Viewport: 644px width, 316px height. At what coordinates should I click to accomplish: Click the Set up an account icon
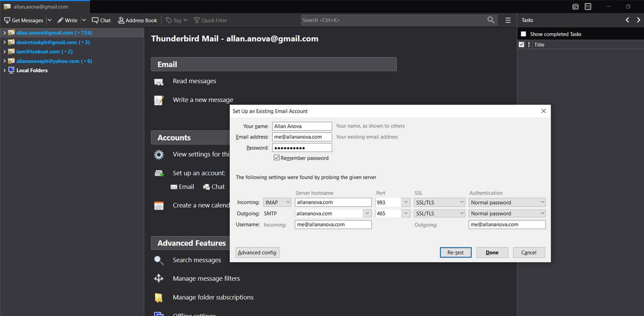pos(159,173)
